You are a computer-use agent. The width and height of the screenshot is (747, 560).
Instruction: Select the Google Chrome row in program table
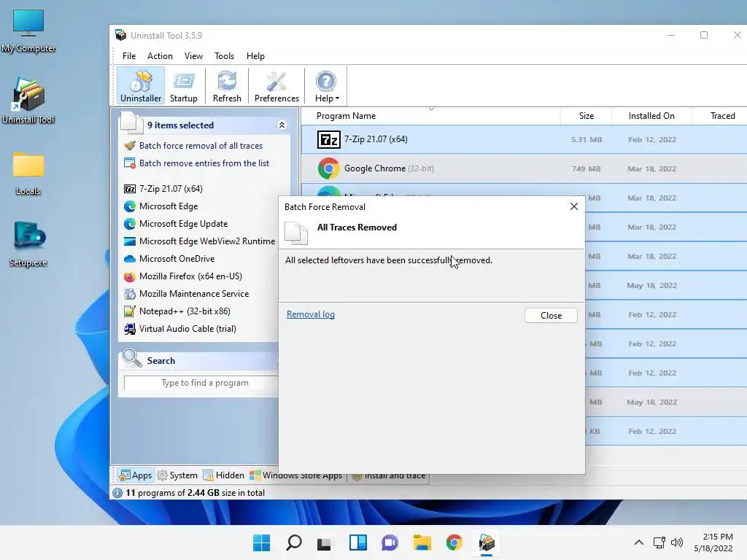point(524,168)
